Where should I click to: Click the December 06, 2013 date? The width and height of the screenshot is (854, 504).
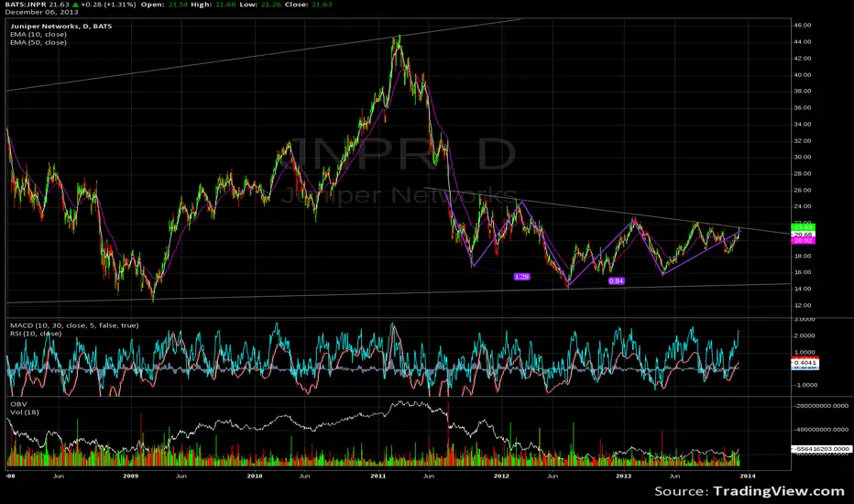[42, 11]
